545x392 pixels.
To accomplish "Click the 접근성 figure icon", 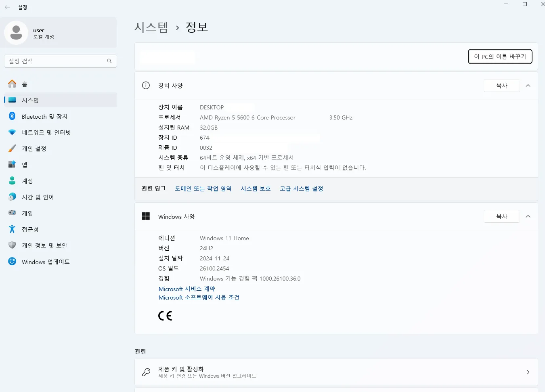I will pyautogui.click(x=13, y=229).
